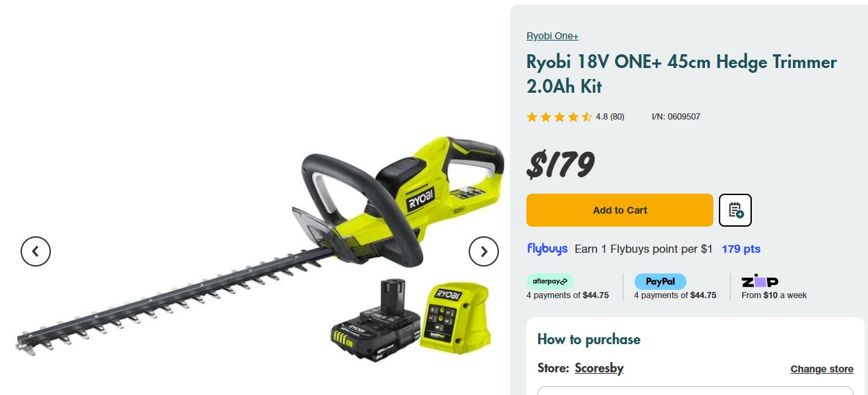This screenshot has height=395, width=868.
Task: Select the Afterpay payment badge
Action: (550, 281)
